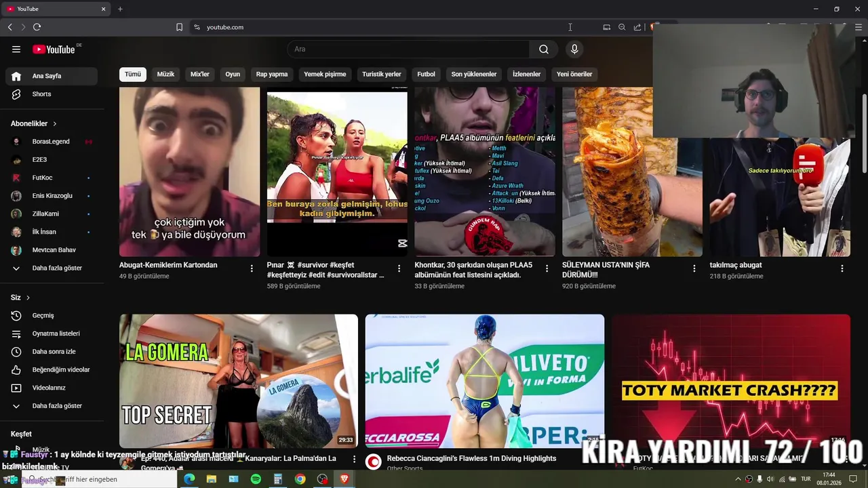Select the Müzik filter chip
The width and height of the screenshot is (868, 488).
pyautogui.click(x=165, y=74)
